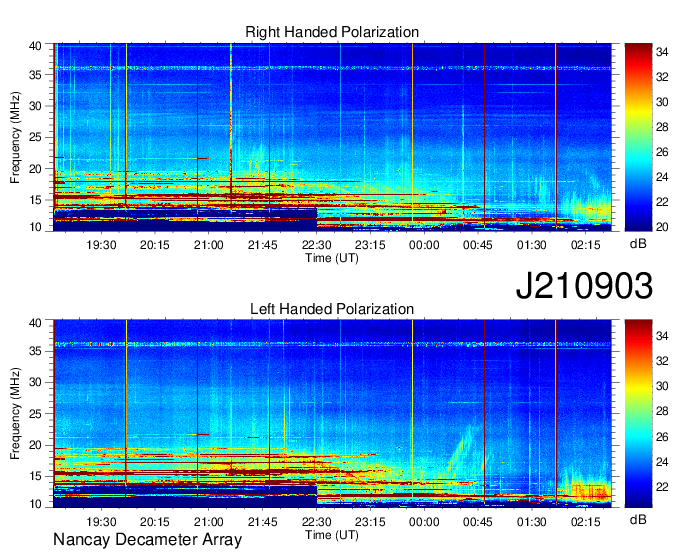This screenshot has width=680, height=552.
Task: Click Frequency (MHz) label of Right Handed plot
Action: pyautogui.click(x=15, y=137)
